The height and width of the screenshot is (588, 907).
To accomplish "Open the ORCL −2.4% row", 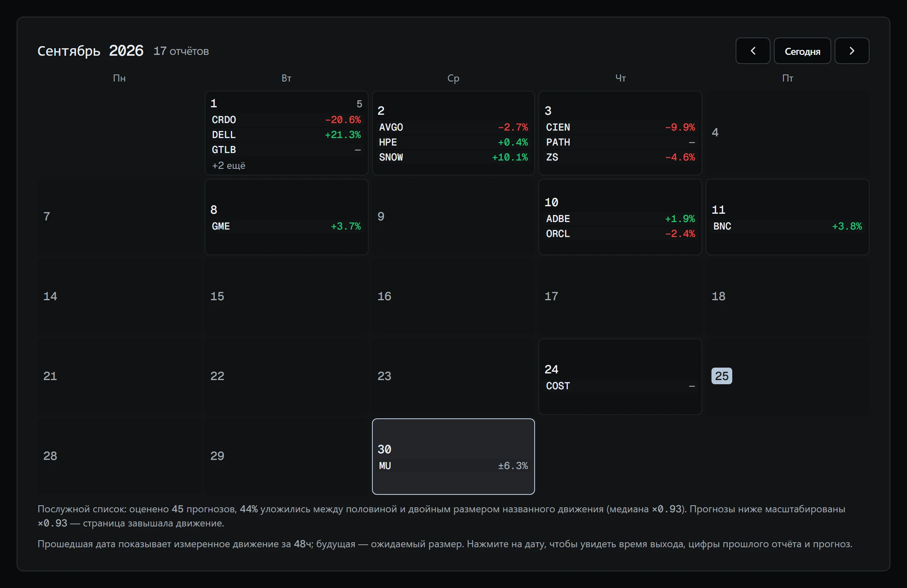I will pyautogui.click(x=620, y=234).
